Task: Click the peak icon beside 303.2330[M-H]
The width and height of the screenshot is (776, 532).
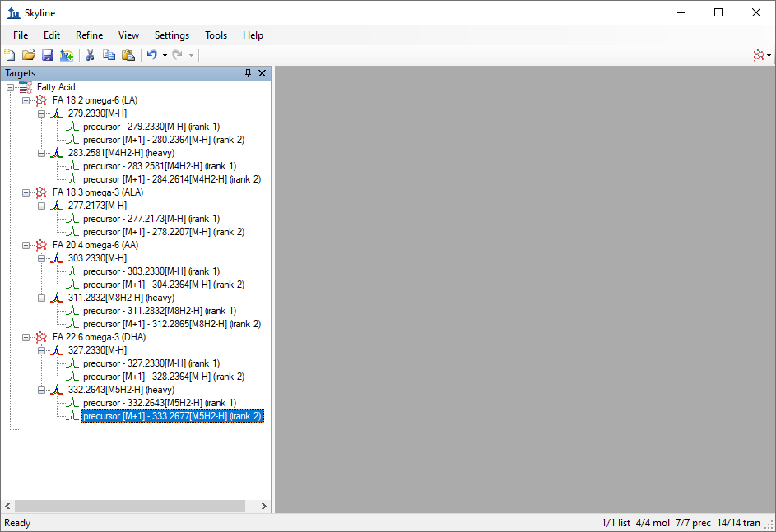Action: pyautogui.click(x=57, y=258)
